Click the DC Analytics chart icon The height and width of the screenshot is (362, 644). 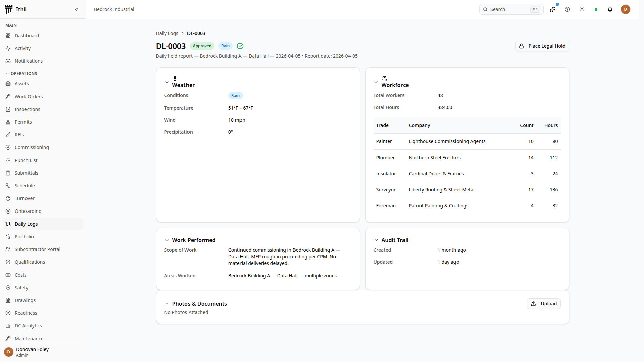pyautogui.click(x=8, y=326)
